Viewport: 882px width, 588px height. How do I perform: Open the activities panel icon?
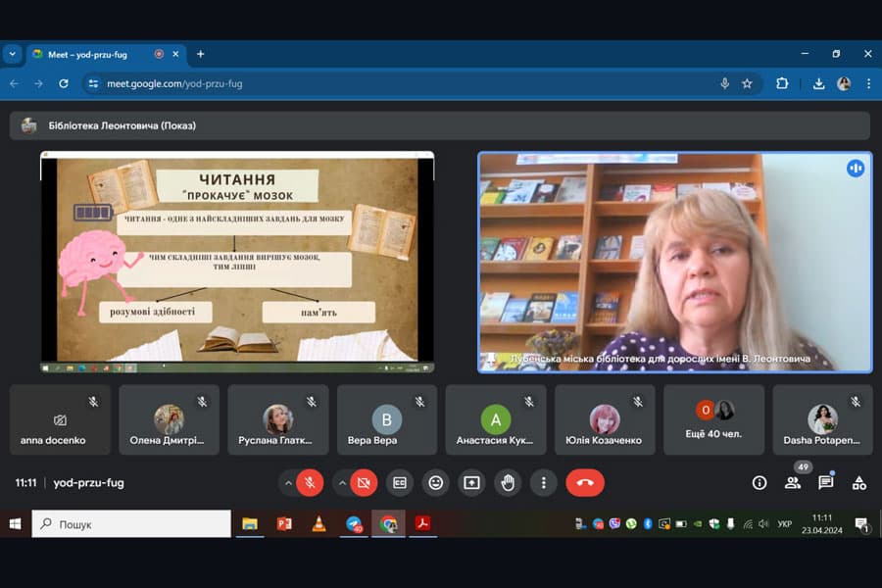point(859,482)
